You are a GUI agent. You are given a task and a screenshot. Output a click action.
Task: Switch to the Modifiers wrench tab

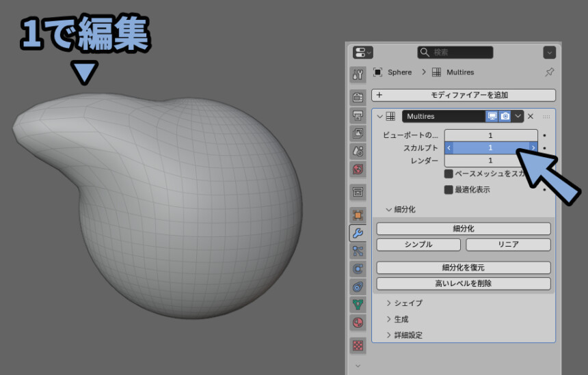click(358, 233)
